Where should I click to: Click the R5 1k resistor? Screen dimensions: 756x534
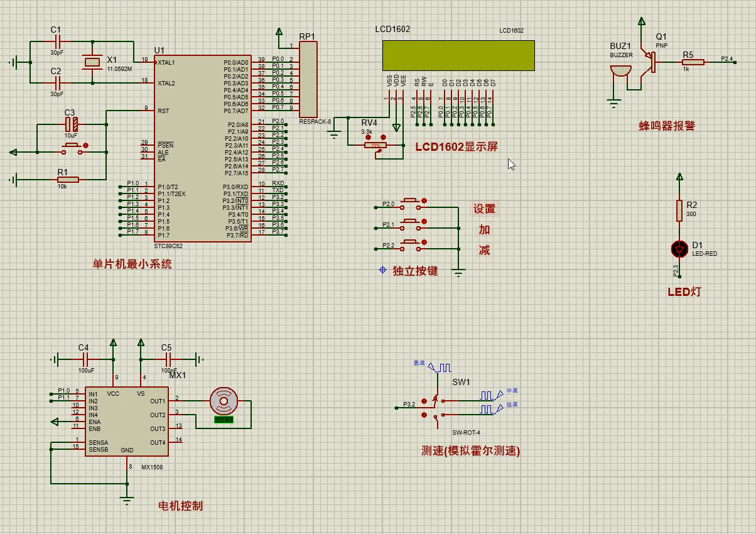693,62
